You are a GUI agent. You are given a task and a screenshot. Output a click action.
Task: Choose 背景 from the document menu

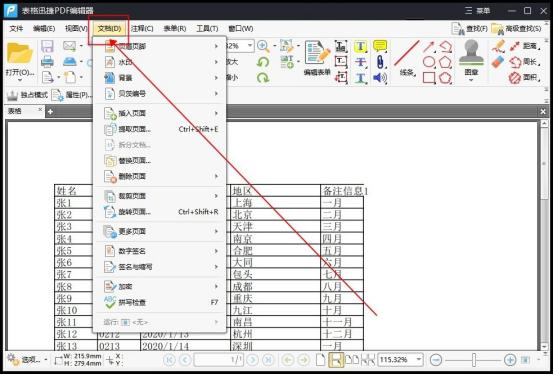160,78
